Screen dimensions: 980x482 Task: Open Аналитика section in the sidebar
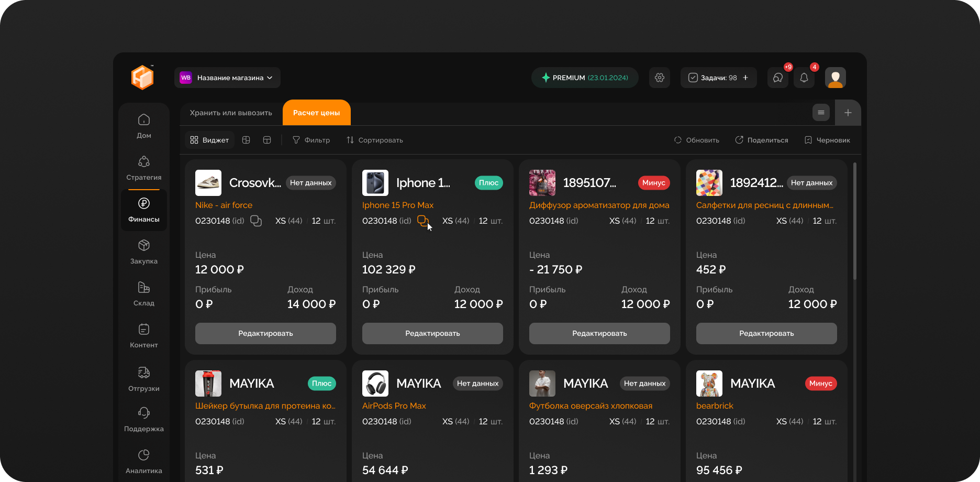coord(144,462)
